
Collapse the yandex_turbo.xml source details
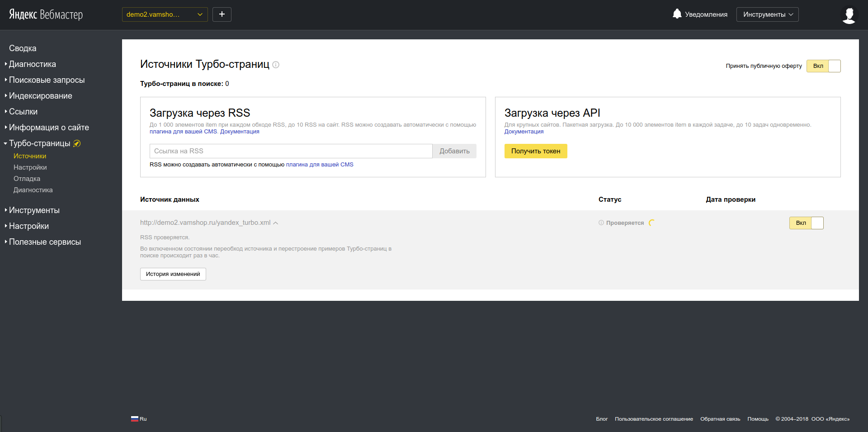[x=276, y=223]
